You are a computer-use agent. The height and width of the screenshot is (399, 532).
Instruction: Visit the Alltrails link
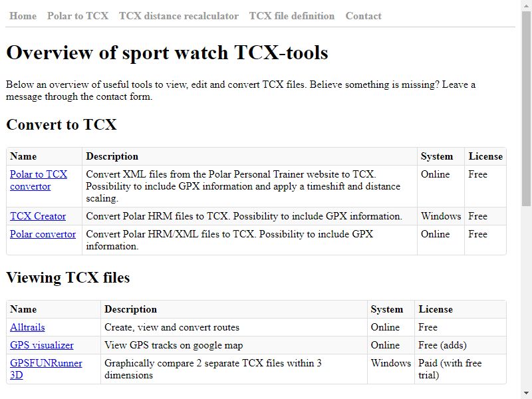27,327
